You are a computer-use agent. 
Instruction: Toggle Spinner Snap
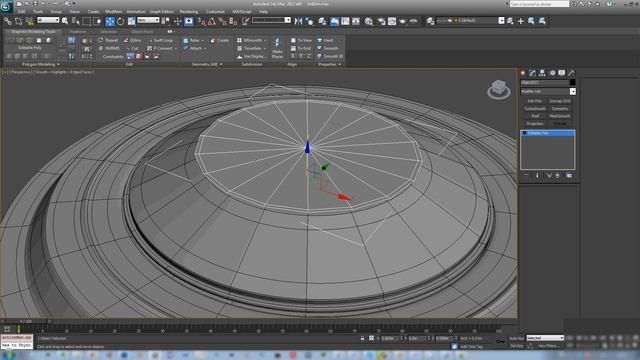click(233, 21)
